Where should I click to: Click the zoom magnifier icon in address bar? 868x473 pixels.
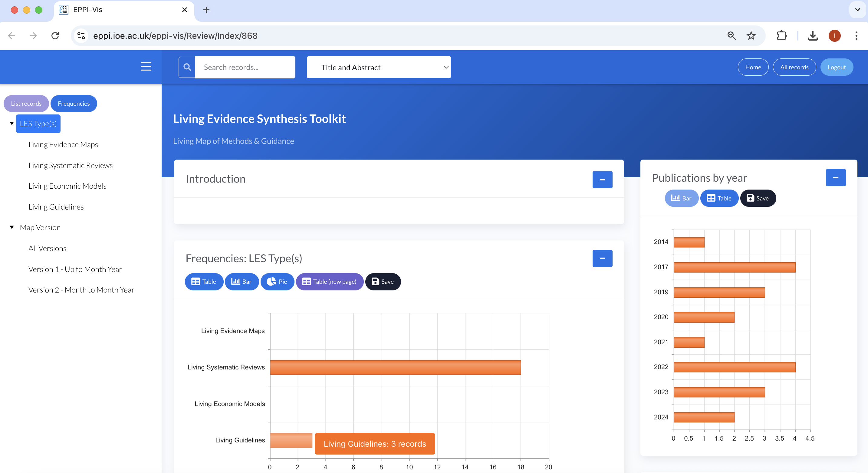pyautogui.click(x=731, y=36)
